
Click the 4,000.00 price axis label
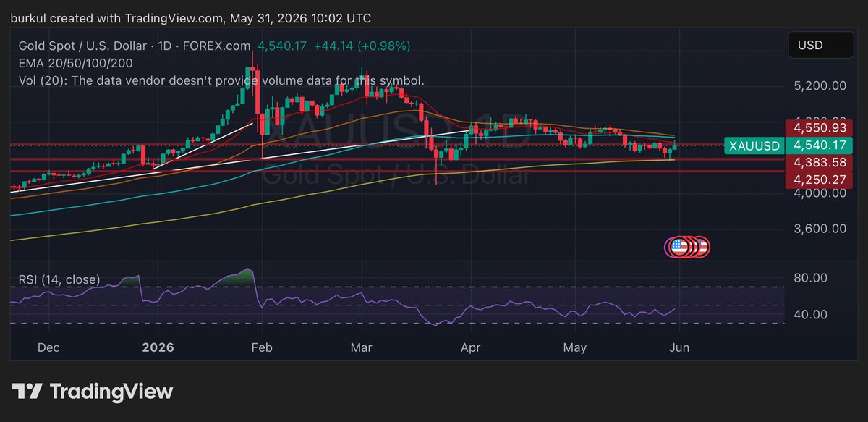(x=820, y=193)
